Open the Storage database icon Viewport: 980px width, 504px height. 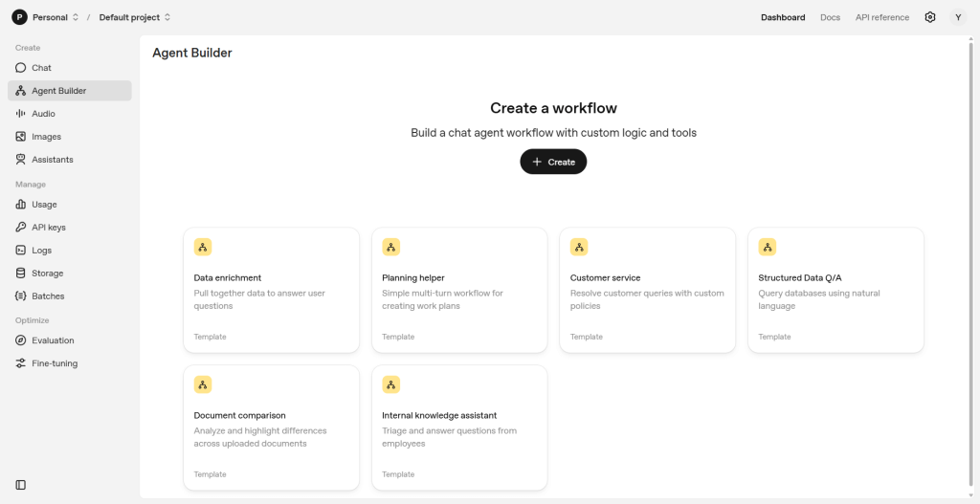click(21, 274)
